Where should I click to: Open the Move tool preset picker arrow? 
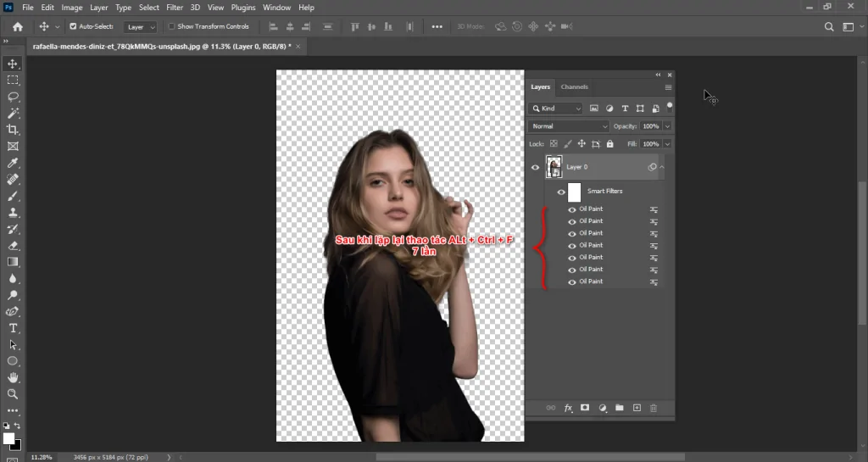coord(57,26)
